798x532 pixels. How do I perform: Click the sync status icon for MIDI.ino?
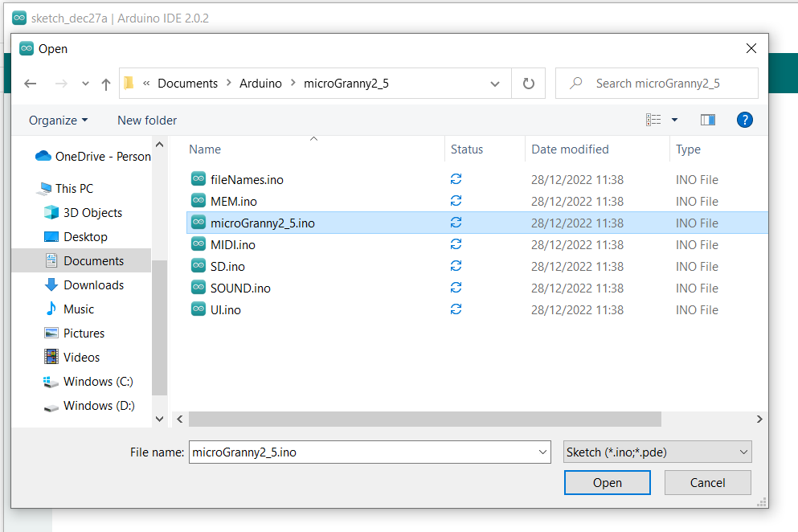tap(456, 244)
